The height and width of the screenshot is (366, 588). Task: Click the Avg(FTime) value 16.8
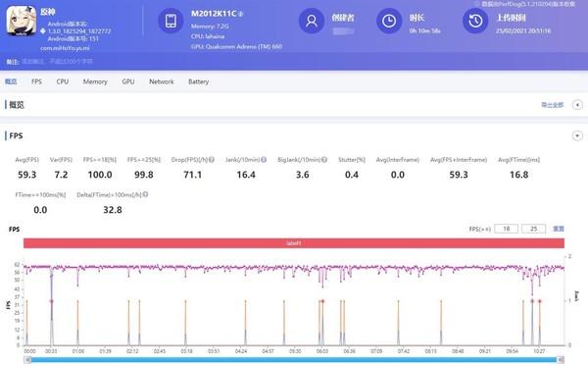pyautogui.click(x=519, y=175)
